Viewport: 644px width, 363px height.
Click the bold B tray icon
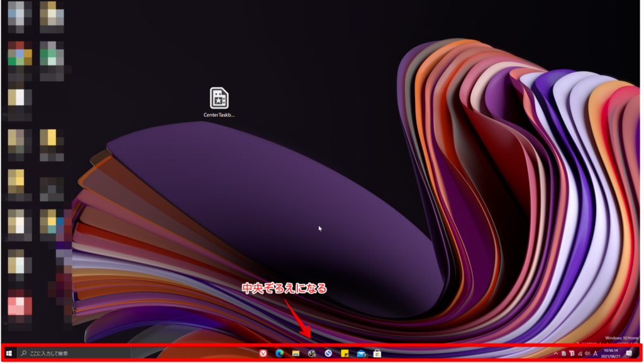[x=572, y=353]
